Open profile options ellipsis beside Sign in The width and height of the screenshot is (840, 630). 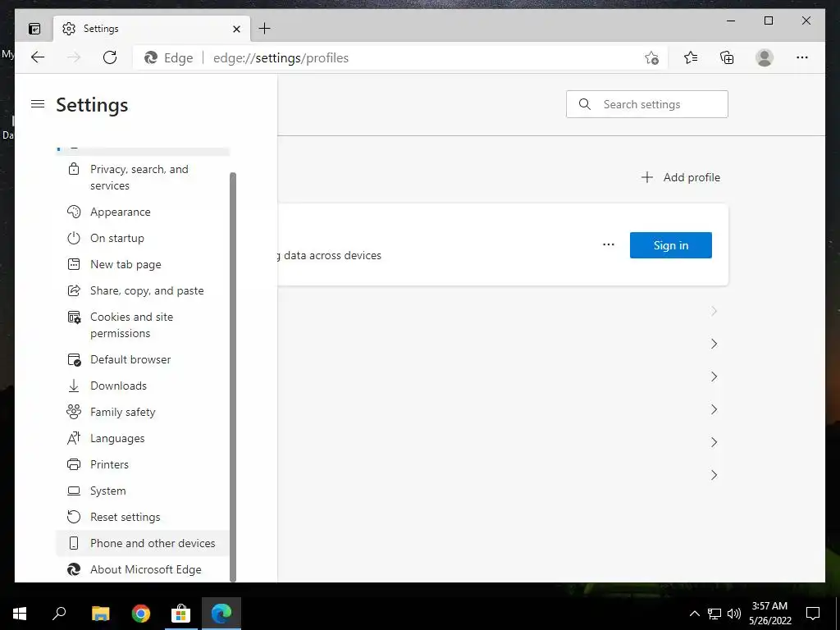[609, 244]
